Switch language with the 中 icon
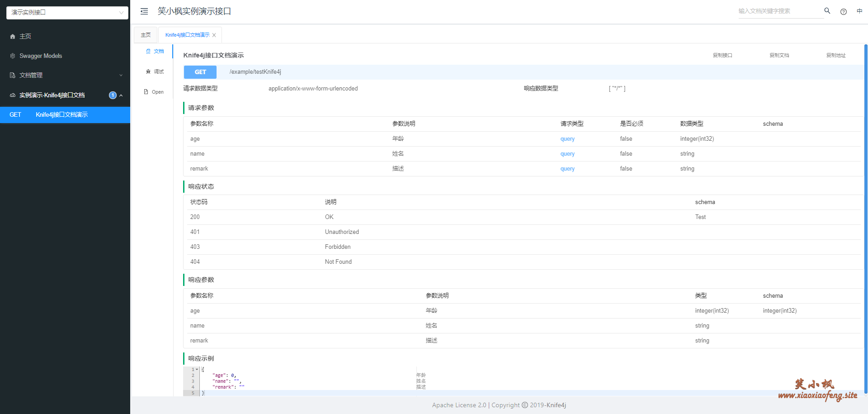Image resolution: width=868 pixels, height=414 pixels. pyautogui.click(x=859, y=11)
